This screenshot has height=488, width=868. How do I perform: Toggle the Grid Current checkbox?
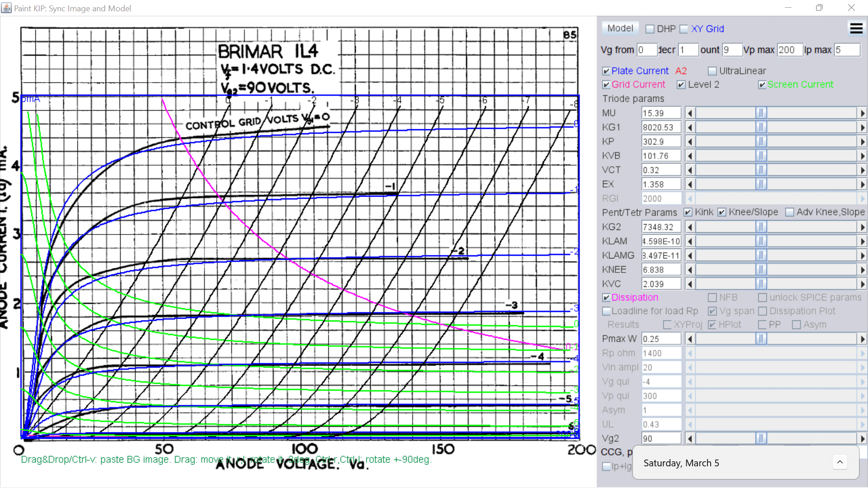click(x=606, y=84)
